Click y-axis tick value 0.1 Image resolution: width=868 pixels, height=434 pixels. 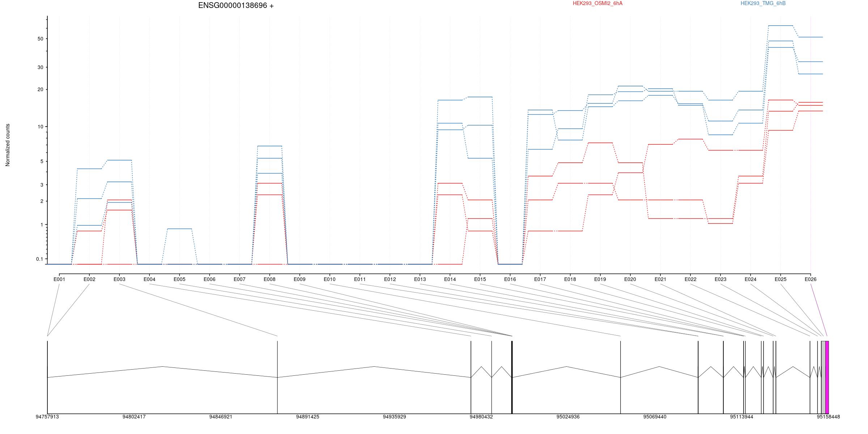click(39, 259)
